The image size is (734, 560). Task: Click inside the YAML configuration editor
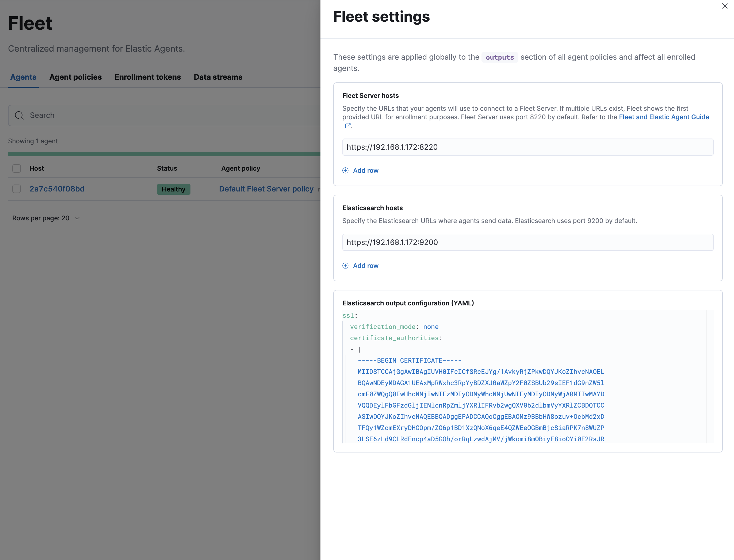point(523,377)
